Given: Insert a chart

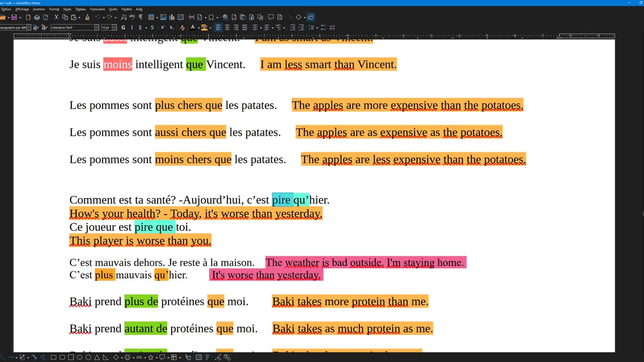Looking at the screenshot, I should click(172, 17).
